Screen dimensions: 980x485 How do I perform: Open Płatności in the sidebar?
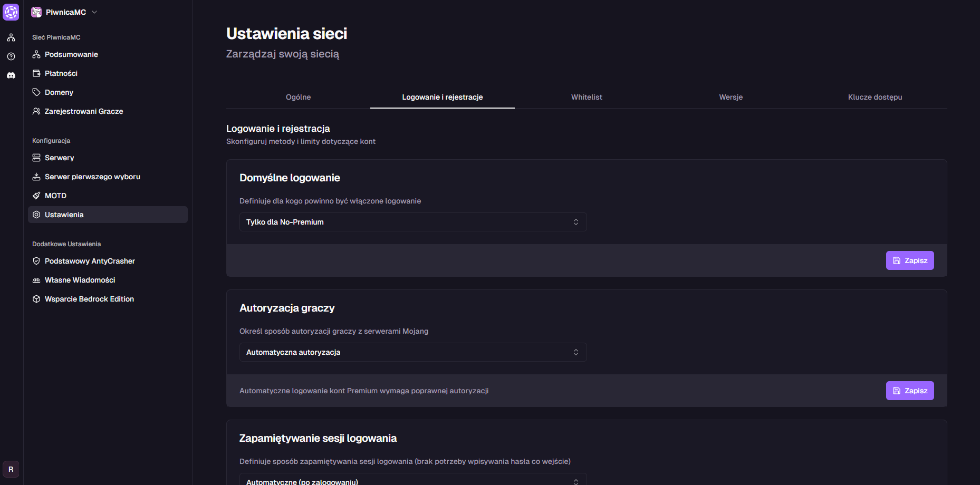tap(61, 73)
